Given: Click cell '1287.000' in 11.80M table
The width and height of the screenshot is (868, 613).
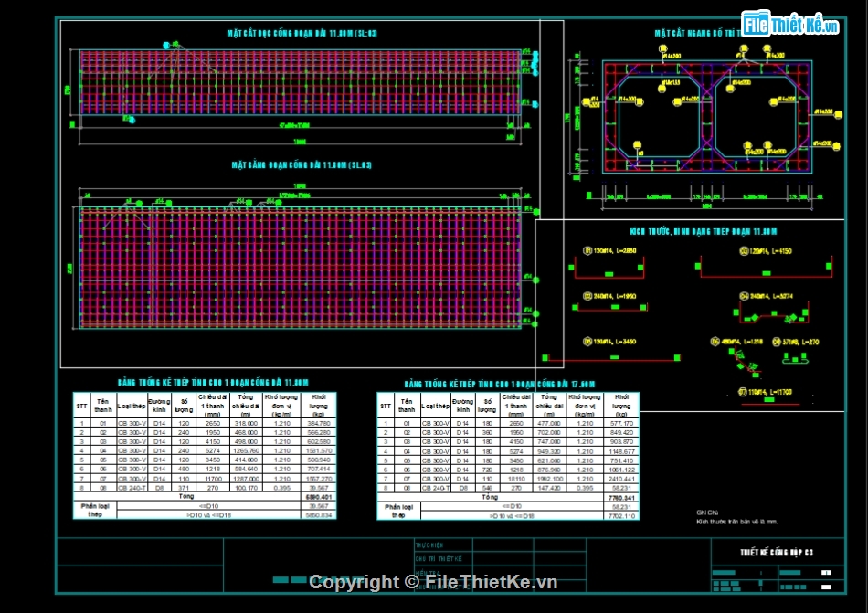Looking at the screenshot, I should [x=246, y=479].
